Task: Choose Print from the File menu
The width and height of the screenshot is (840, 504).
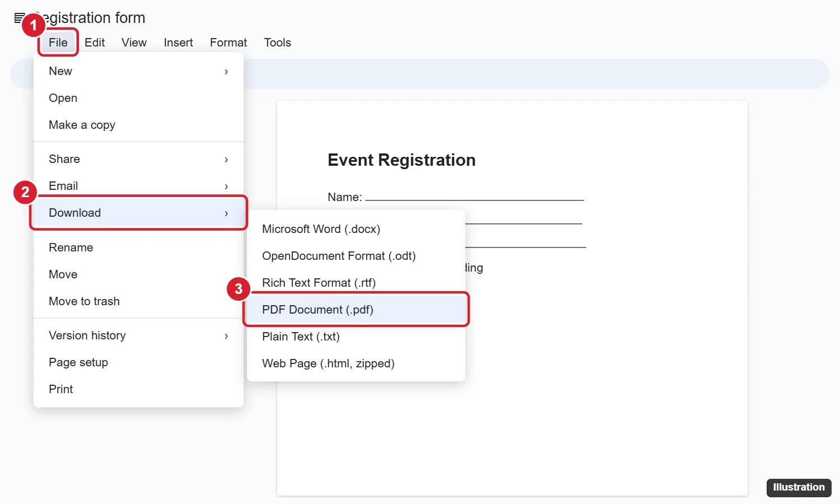Action: pyautogui.click(x=138, y=389)
